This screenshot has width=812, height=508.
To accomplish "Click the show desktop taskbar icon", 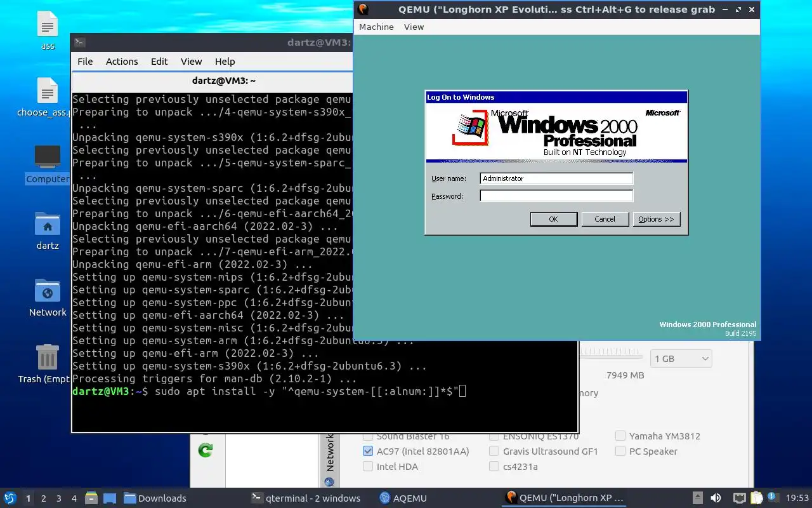I will (109, 498).
